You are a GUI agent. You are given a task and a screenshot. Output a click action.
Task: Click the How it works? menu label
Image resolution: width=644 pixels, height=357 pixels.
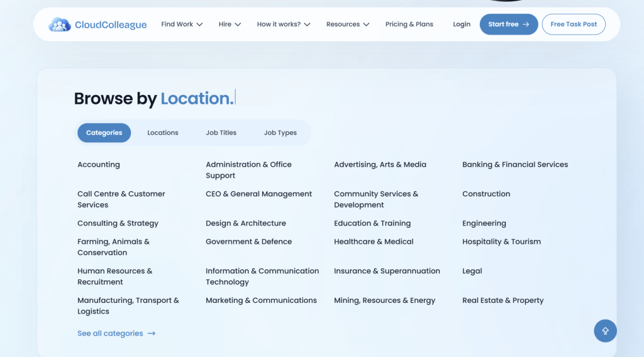pos(279,25)
